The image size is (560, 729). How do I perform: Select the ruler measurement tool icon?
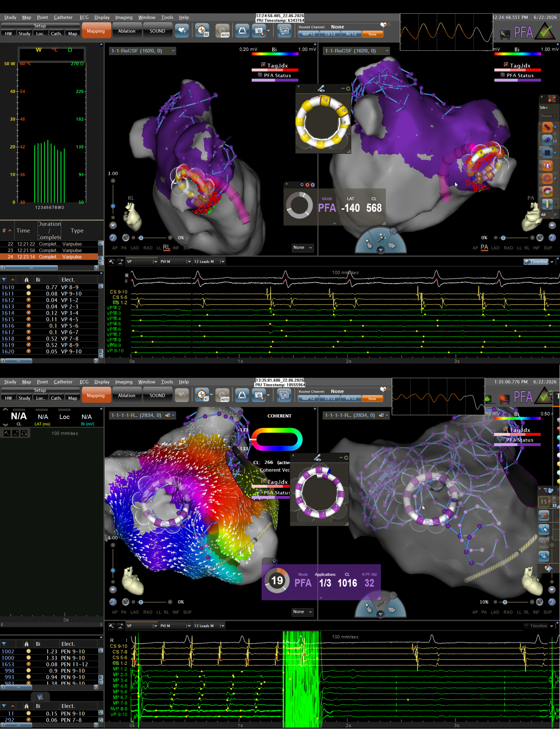coord(547,204)
